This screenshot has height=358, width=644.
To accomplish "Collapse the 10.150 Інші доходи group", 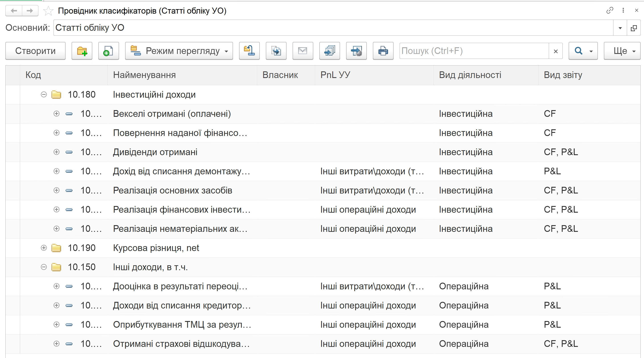I will (44, 267).
